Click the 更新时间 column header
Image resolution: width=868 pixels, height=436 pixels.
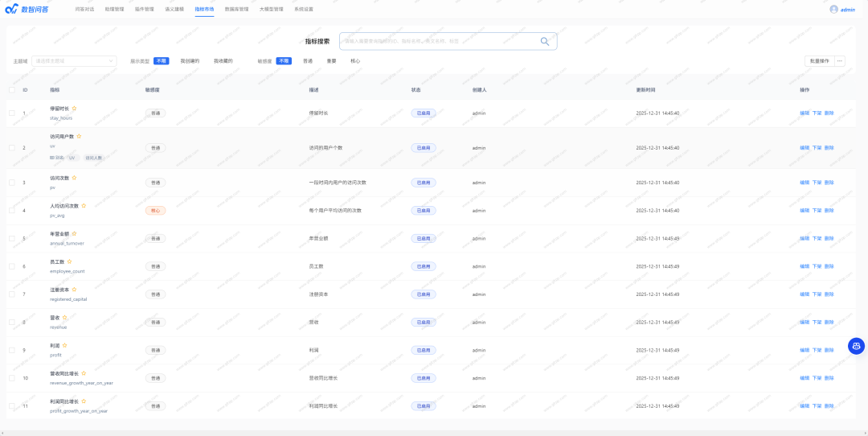646,90
